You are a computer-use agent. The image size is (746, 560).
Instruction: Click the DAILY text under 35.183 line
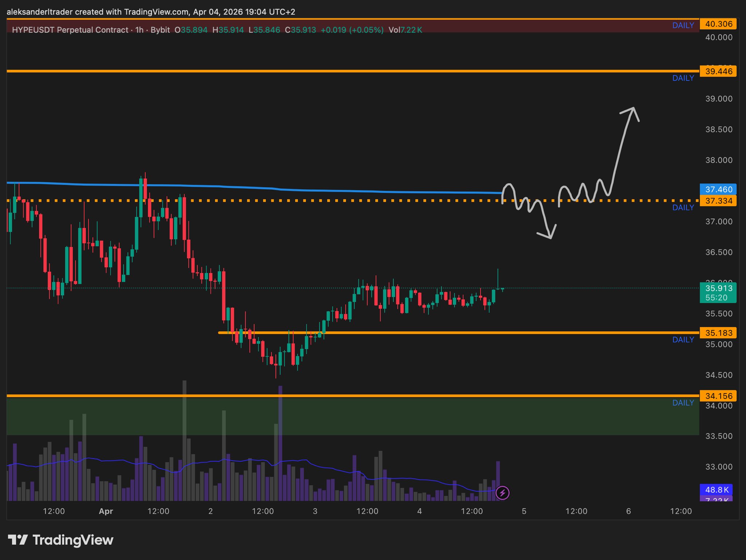pos(683,340)
